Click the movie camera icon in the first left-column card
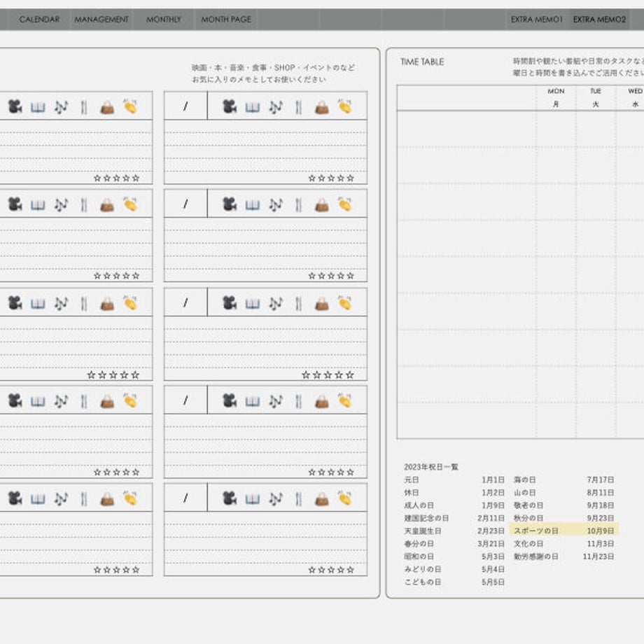This screenshot has width=644, height=644. (x=15, y=107)
